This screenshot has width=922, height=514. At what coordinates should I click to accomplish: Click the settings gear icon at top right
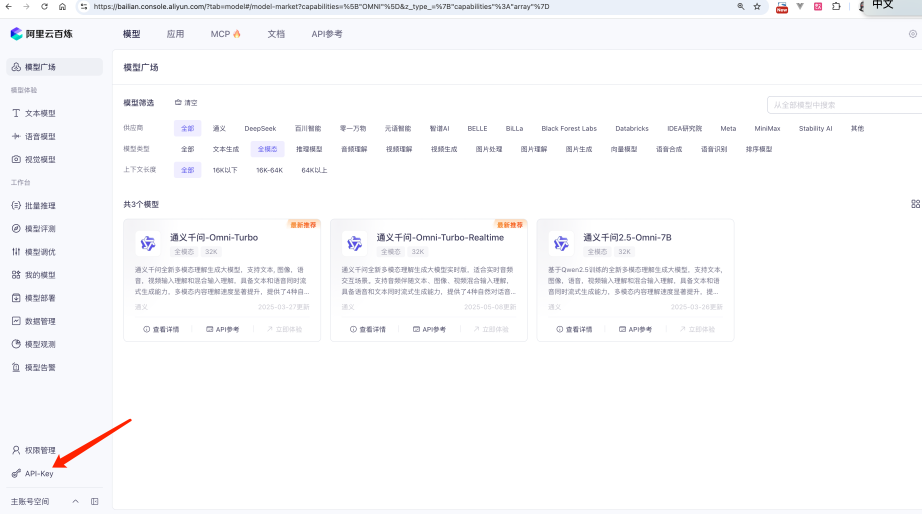click(912, 34)
